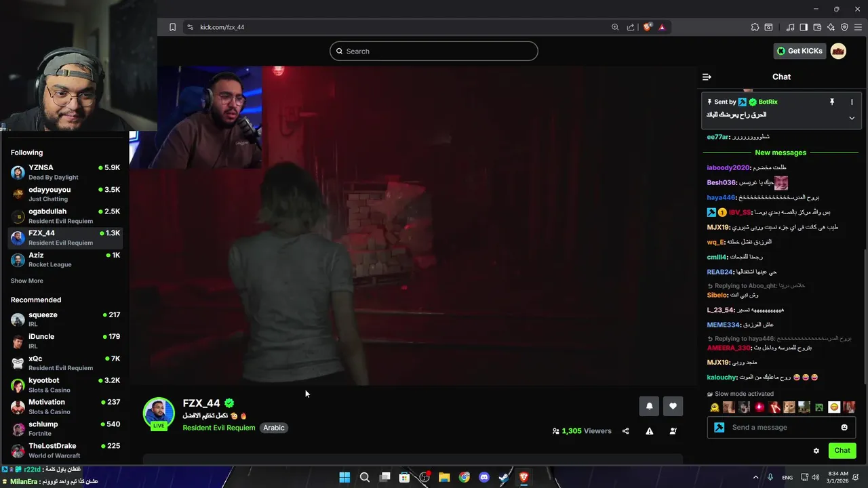Screen dimensions: 868x488
Task: Open Leo AI sparkle icon
Action: pyautogui.click(x=831, y=27)
